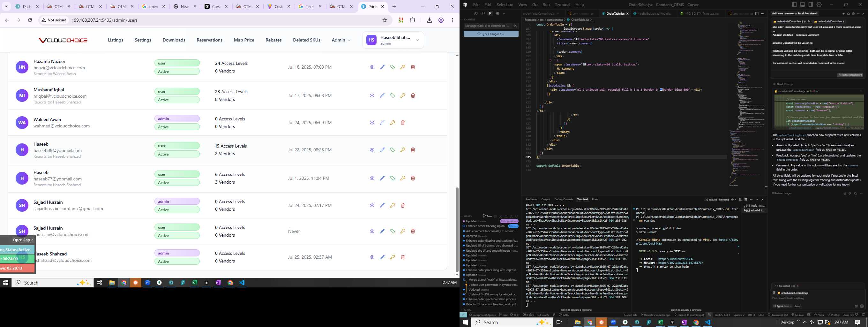Open new terminal profile dropdown arrow
This screenshot has width=868, height=327.
coord(736,200)
